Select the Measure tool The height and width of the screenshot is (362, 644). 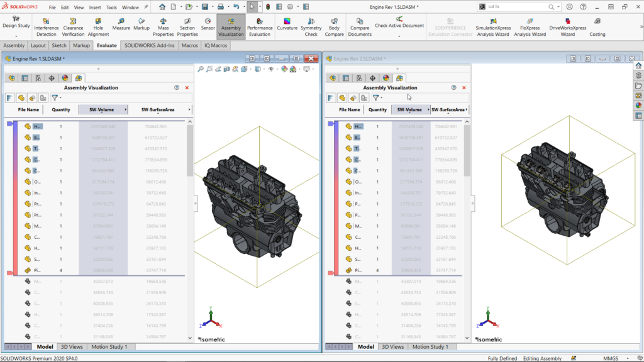[x=121, y=25]
